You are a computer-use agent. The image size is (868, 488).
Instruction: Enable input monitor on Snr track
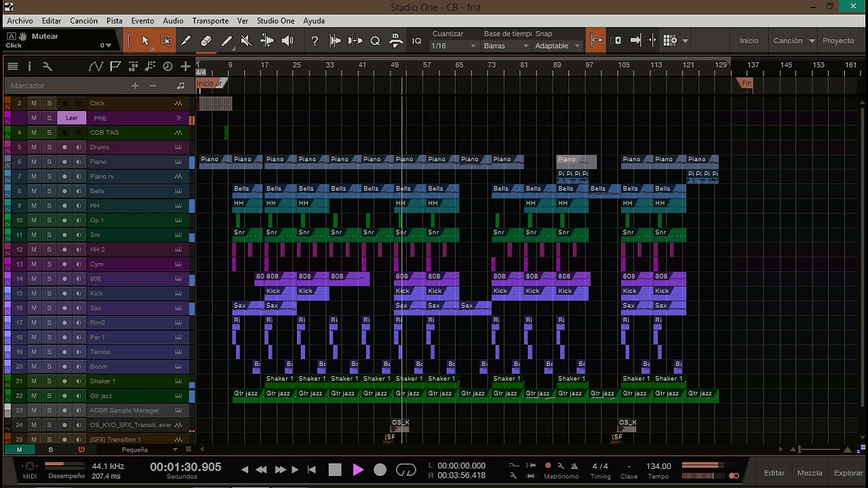(78, 235)
